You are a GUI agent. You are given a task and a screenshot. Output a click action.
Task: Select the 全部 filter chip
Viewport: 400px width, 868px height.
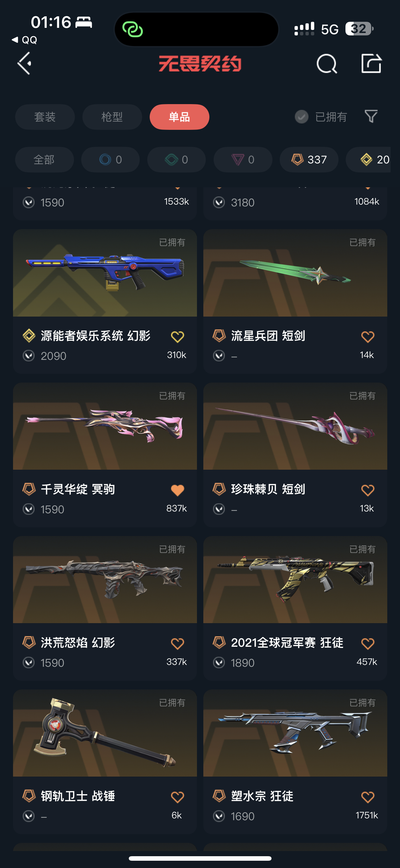pyautogui.click(x=44, y=160)
